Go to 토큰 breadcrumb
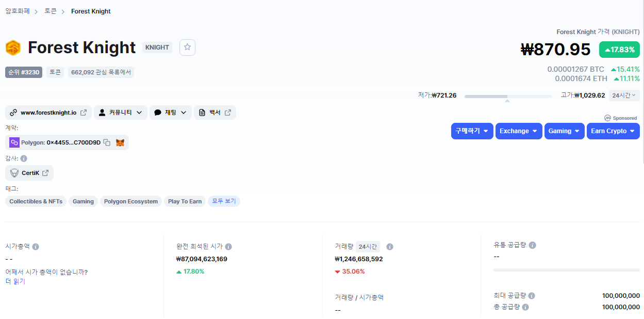The image size is (644, 319). click(51, 11)
